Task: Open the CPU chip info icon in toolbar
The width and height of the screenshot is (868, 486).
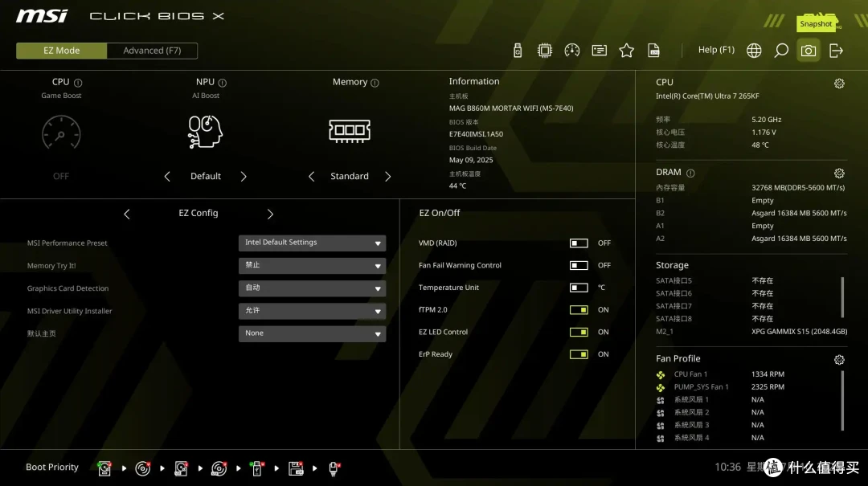Action: coord(545,51)
